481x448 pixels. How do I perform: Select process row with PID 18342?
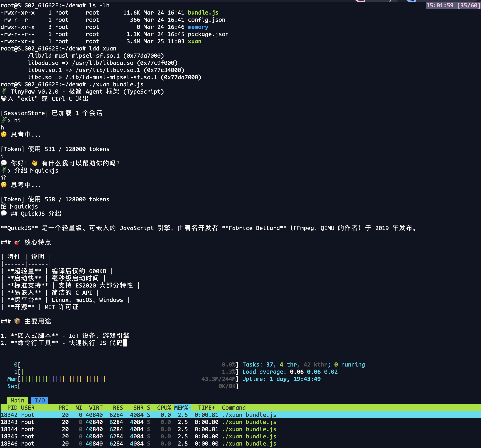point(240,415)
